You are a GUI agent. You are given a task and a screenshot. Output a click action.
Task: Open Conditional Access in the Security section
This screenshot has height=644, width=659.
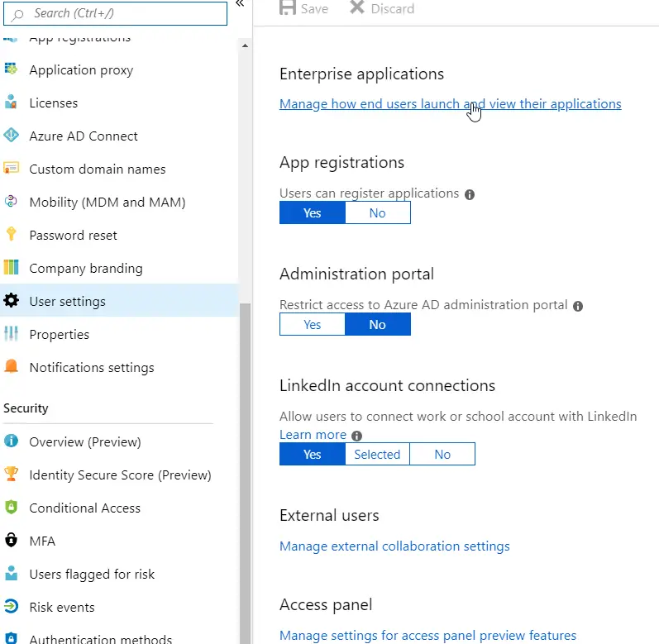[84, 508]
